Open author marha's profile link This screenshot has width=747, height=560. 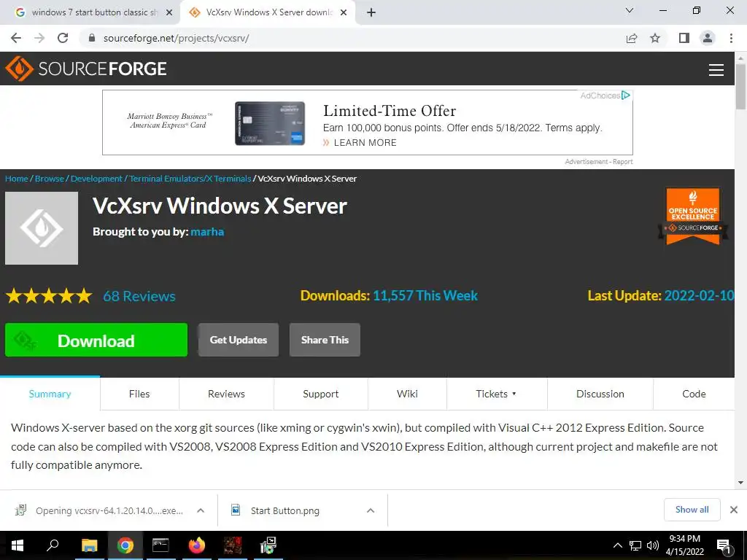[x=207, y=232]
